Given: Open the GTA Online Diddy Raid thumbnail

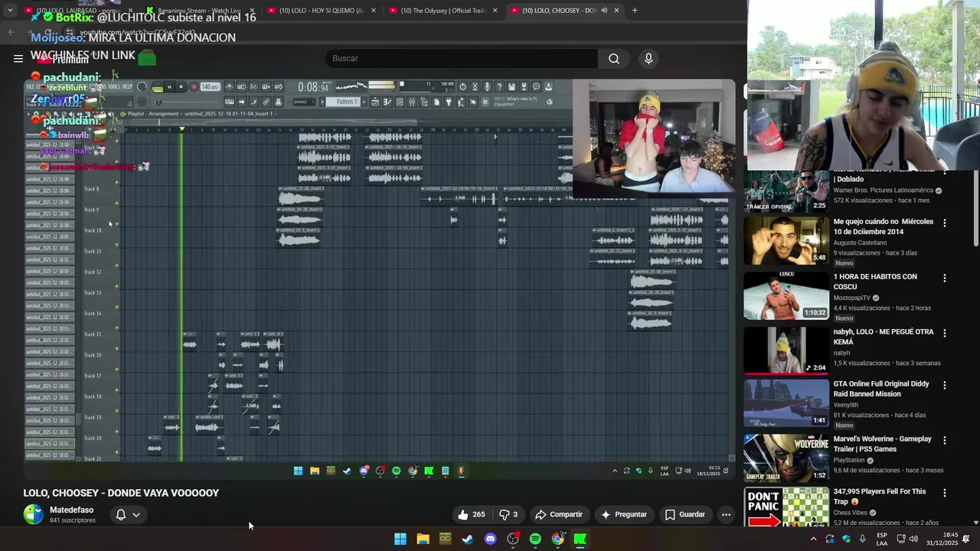Looking at the screenshot, I should 786,403.
